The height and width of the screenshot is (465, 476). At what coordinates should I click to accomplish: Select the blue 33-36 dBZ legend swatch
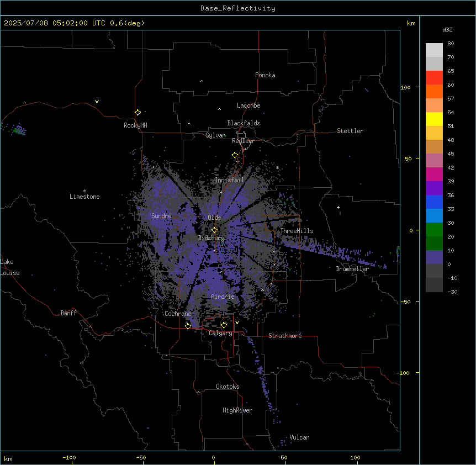click(x=434, y=202)
